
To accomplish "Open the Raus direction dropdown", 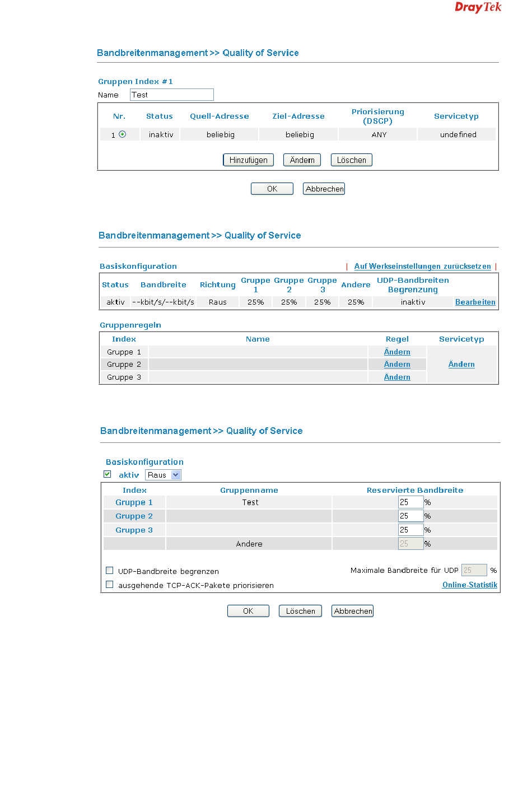I will click(x=163, y=475).
